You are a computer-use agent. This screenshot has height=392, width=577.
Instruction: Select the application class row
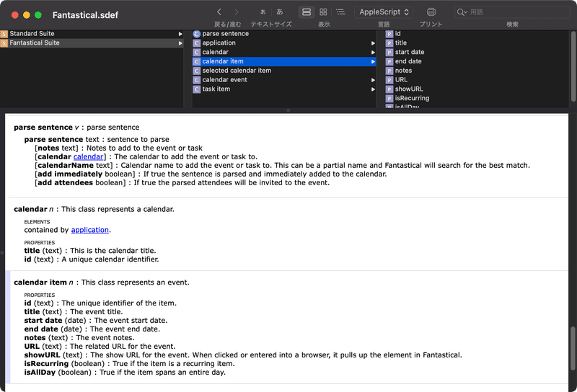[284, 43]
